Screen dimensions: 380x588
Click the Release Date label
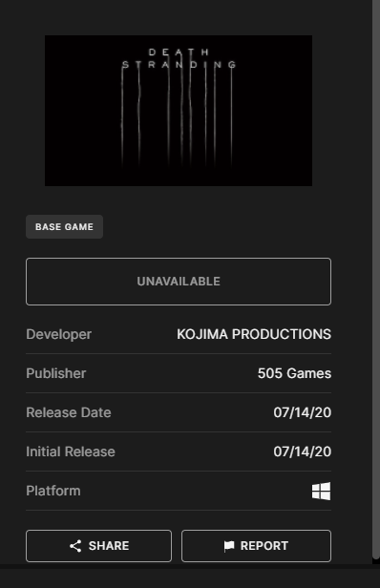coord(69,412)
